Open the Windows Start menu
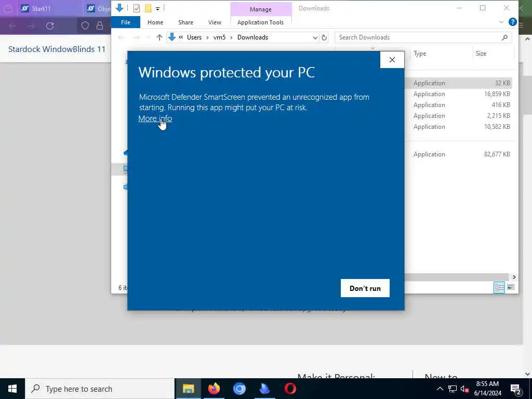The height and width of the screenshot is (399, 532). 12,389
